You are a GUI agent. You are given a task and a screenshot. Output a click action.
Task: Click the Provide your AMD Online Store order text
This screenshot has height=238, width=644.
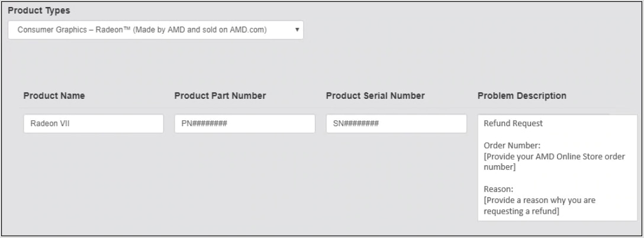pos(555,157)
